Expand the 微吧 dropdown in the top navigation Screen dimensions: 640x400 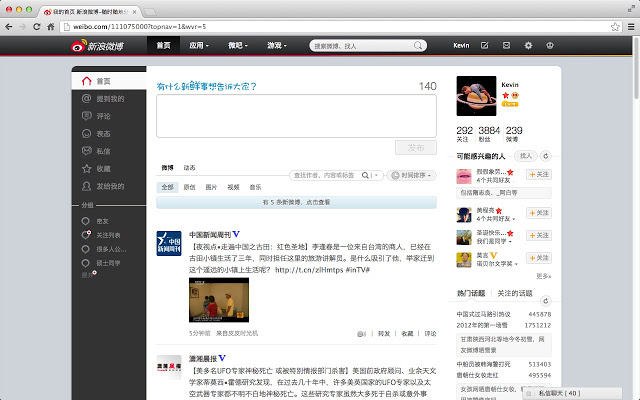pyautogui.click(x=238, y=45)
